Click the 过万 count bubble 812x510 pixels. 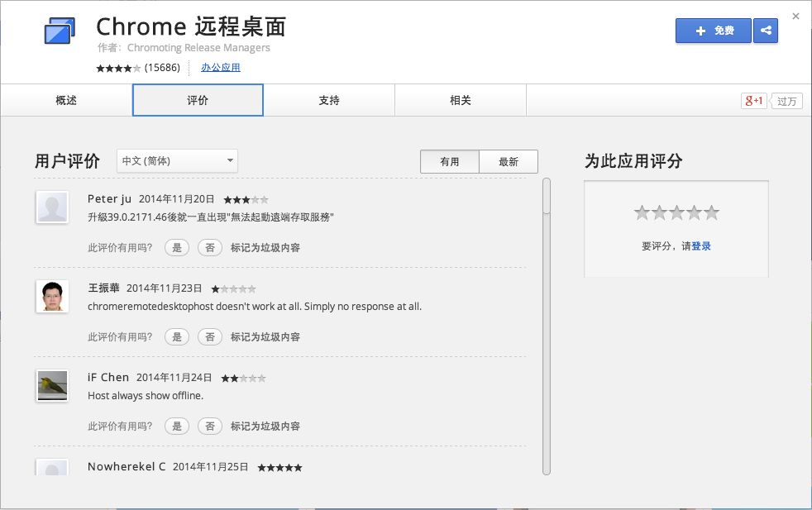[x=786, y=101]
